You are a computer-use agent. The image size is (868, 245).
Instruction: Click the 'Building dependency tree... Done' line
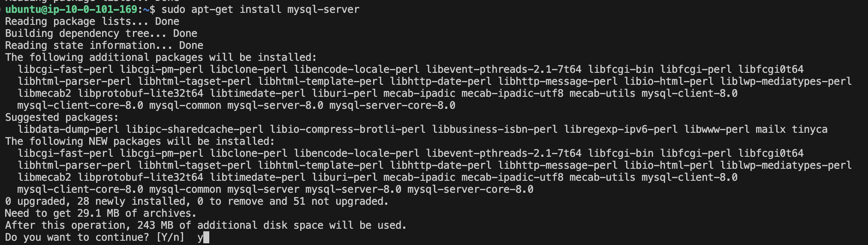tap(101, 33)
